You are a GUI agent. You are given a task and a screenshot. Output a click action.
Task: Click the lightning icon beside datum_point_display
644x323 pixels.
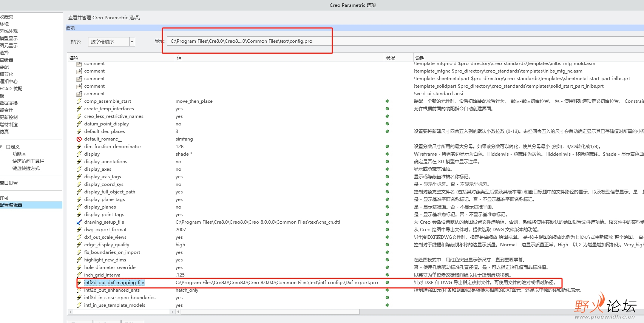(x=79, y=124)
